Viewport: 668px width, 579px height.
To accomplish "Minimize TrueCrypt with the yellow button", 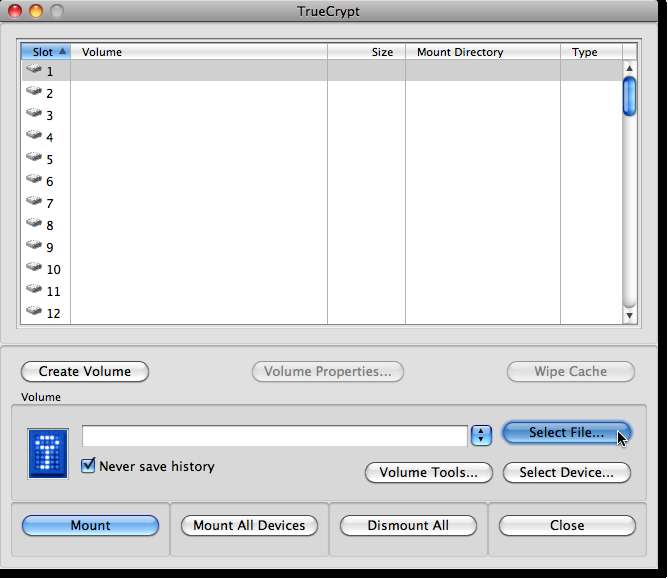I will tap(36, 11).
